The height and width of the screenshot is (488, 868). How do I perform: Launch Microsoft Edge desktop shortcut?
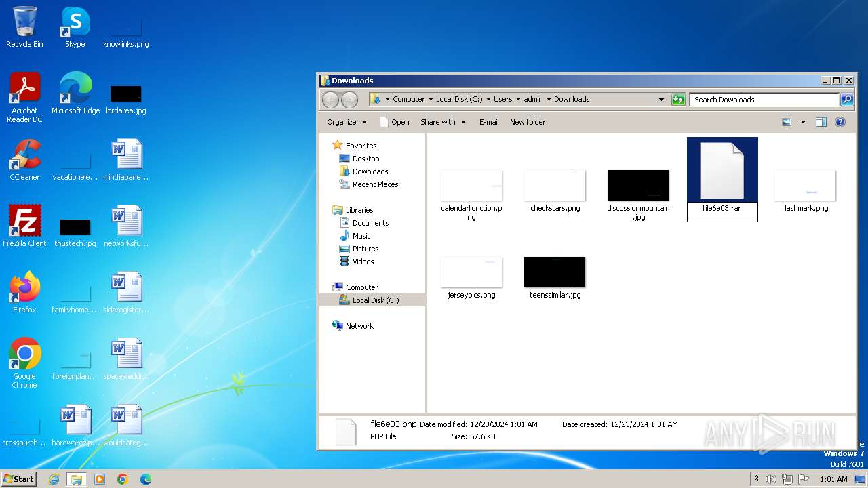tap(75, 94)
